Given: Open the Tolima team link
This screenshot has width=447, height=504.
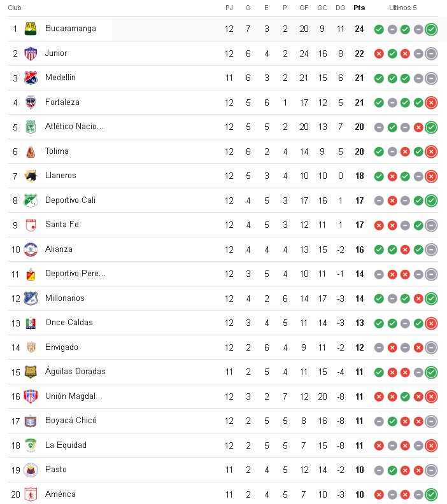Looking at the screenshot, I should click(57, 151).
